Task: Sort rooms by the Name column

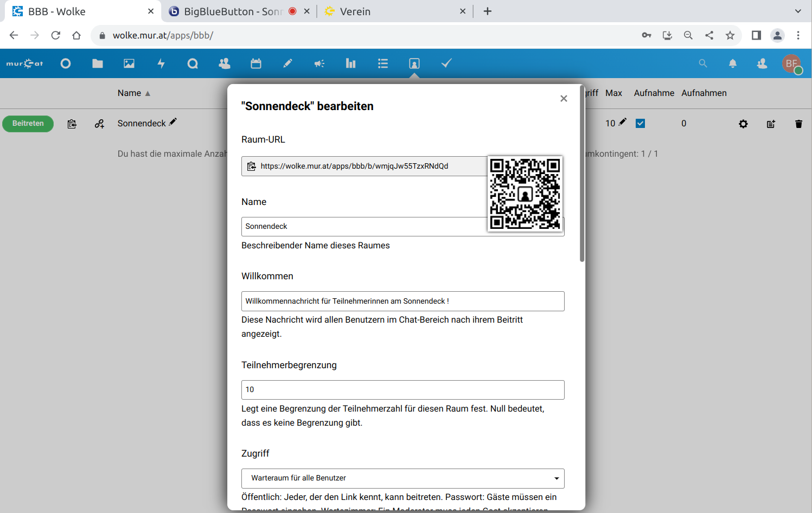Action: click(x=130, y=93)
